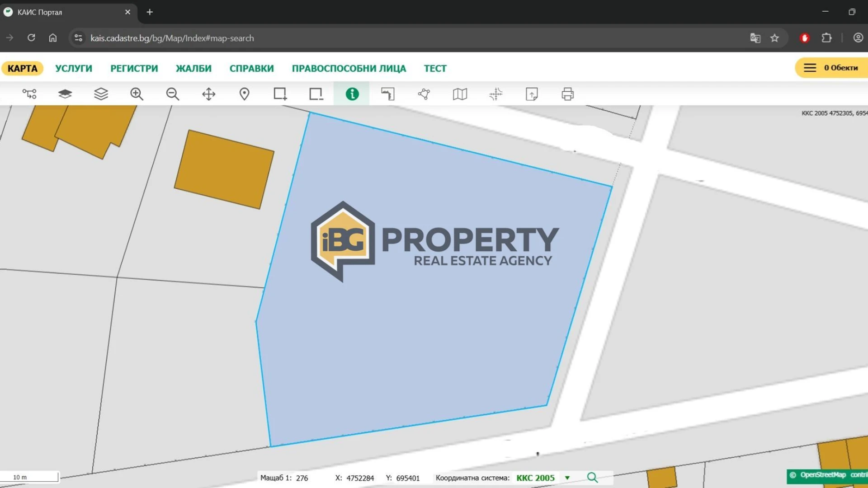Open the folded map icon
868x488 pixels.
(x=460, y=94)
